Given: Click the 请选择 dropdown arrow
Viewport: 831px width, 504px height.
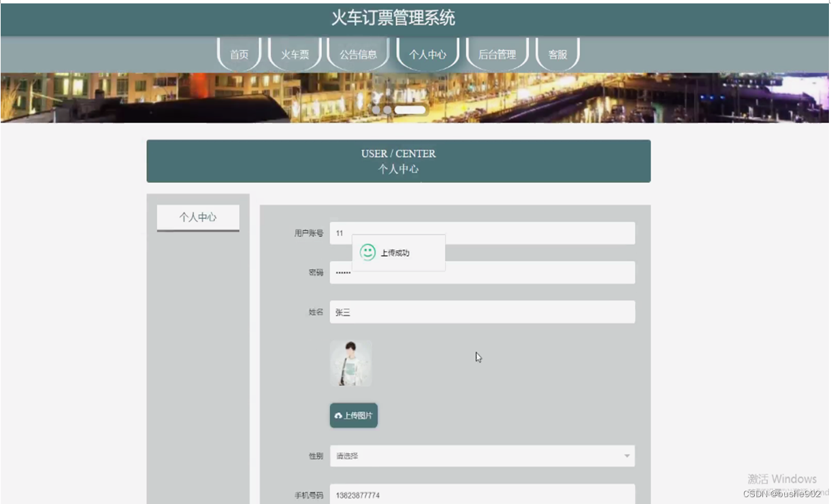Looking at the screenshot, I should point(627,456).
